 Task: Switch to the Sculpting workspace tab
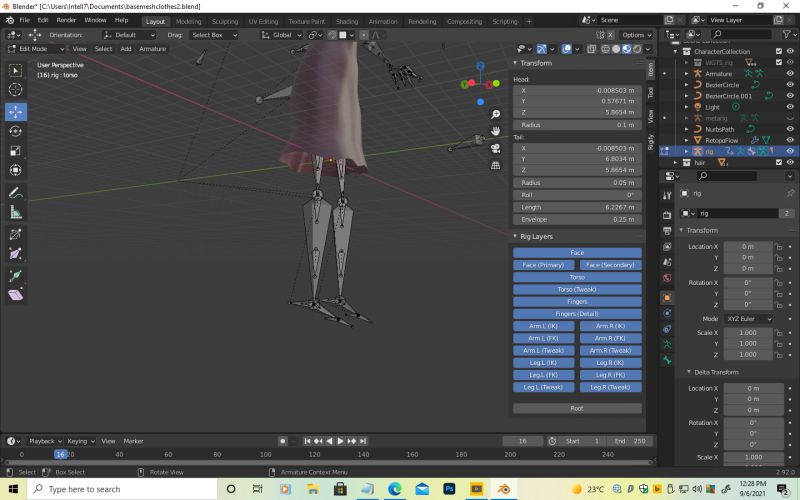(x=225, y=21)
